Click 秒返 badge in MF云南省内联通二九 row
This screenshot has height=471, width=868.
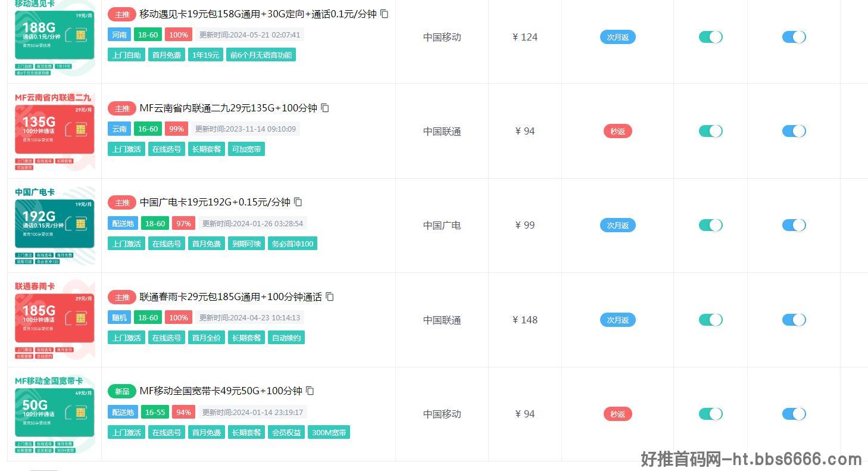tap(618, 131)
